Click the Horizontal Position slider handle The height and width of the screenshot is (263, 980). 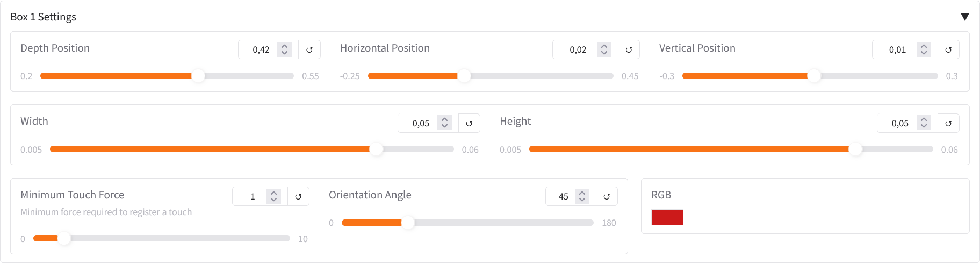[464, 76]
